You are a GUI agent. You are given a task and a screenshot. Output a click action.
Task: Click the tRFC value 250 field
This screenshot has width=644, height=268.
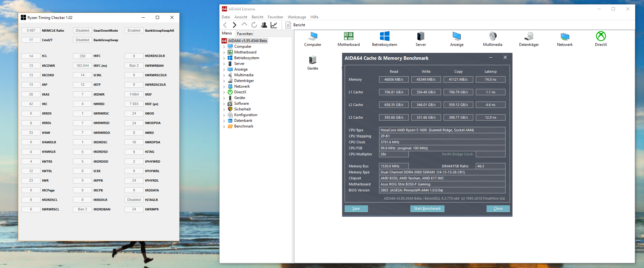83,56
